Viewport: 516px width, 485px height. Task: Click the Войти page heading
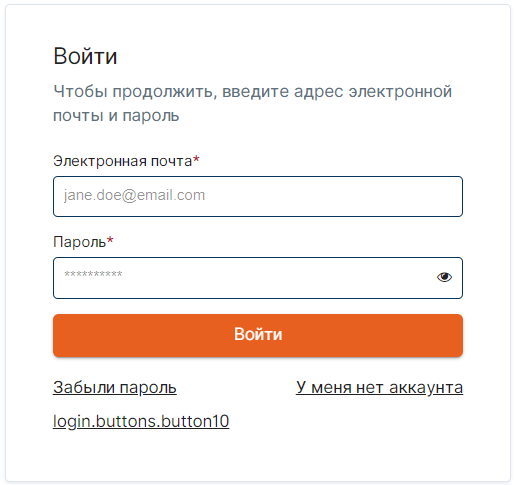point(85,56)
